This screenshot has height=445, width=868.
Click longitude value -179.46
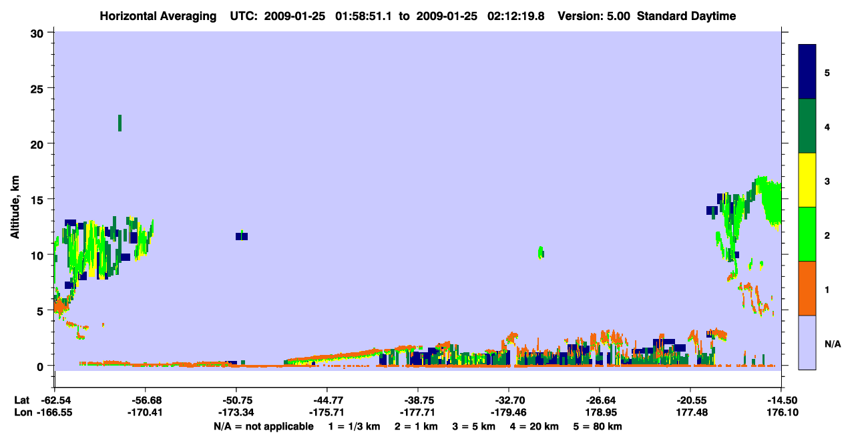509,412
